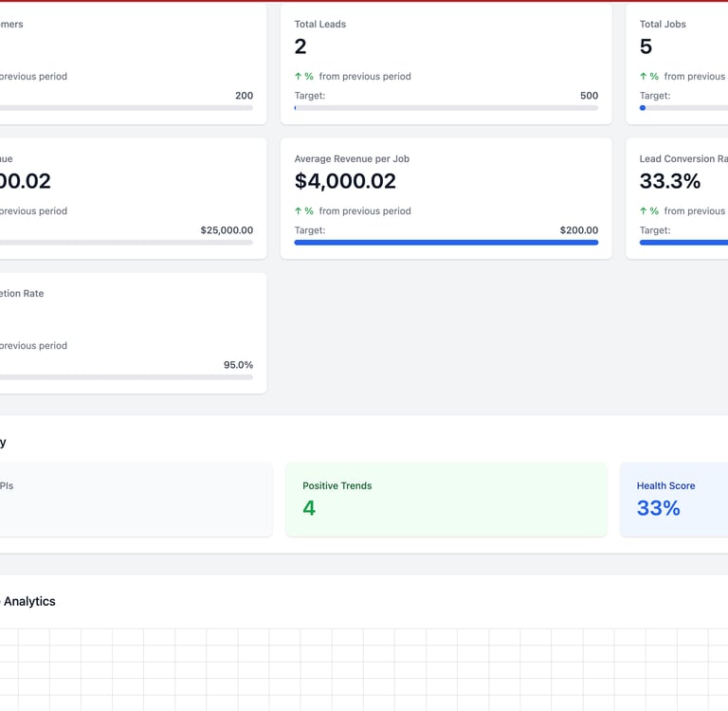Image resolution: width=728 pixels, height=711 pixels.
Task: Open the Positive Trends summary card
Action: (446, 500)
